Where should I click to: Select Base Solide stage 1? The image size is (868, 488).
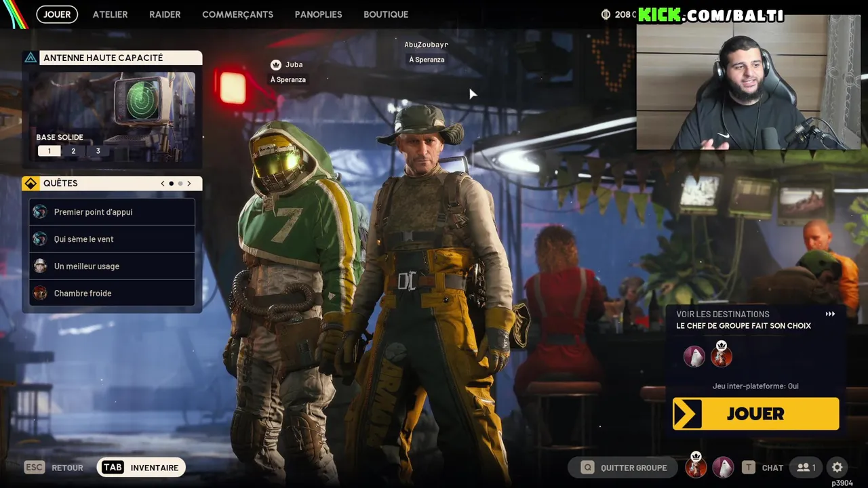(49, 151)
